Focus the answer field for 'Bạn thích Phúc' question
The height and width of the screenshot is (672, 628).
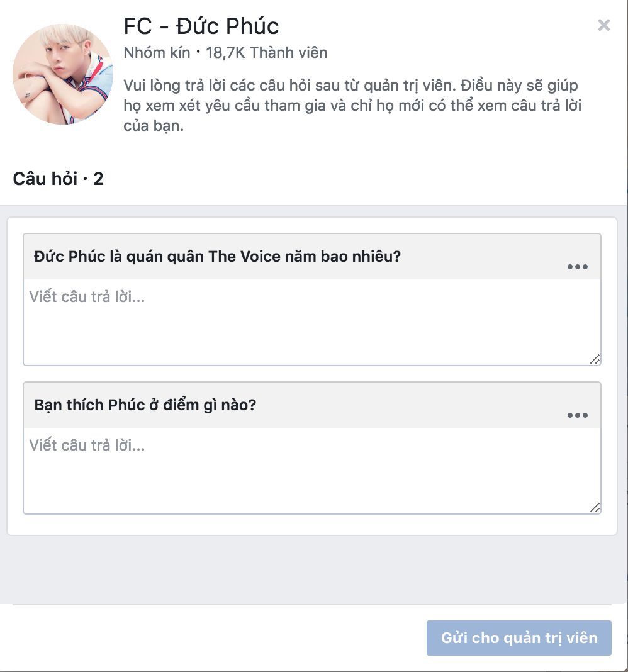(311, 470)
